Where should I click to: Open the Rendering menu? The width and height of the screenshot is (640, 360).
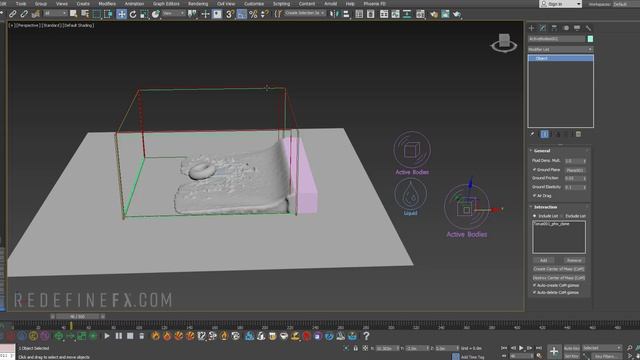(x=198, y=4)
